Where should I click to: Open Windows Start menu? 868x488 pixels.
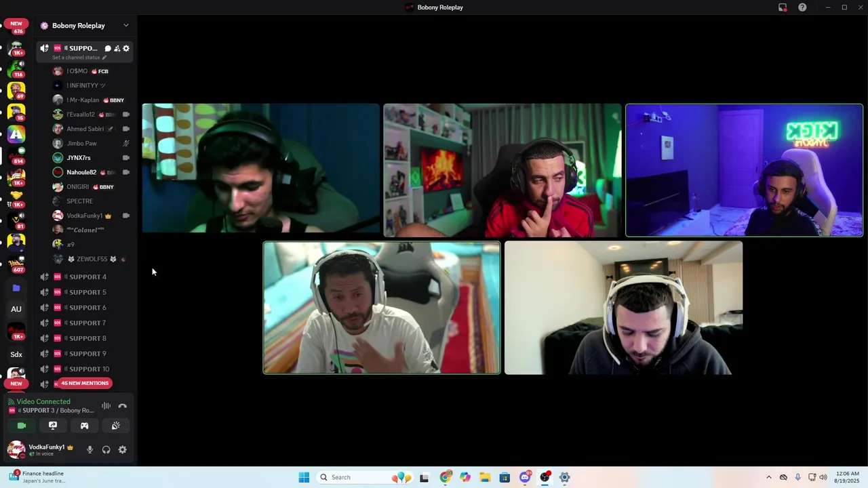(x=304, y=477)
